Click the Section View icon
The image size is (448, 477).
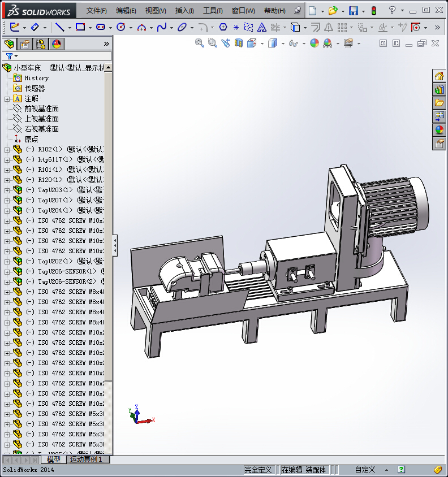(x=239, y=43)
